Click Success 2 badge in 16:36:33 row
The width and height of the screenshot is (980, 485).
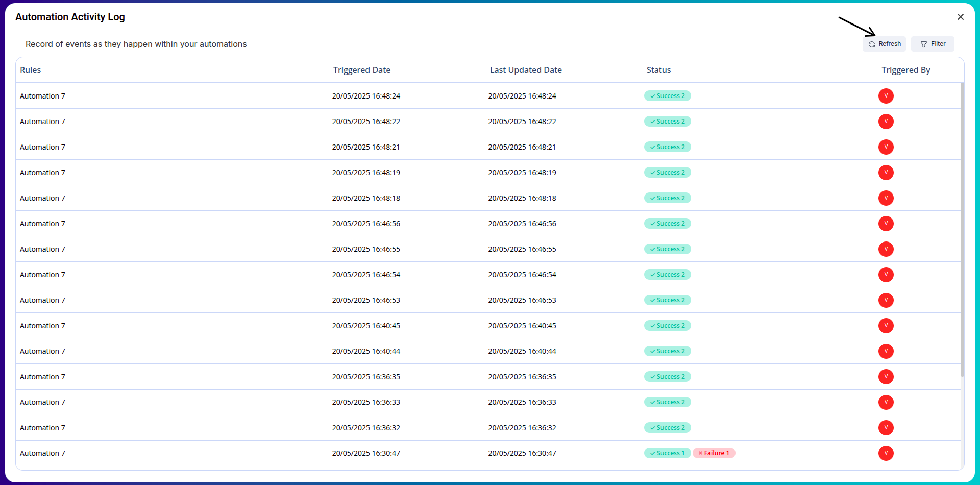(667, 402)
